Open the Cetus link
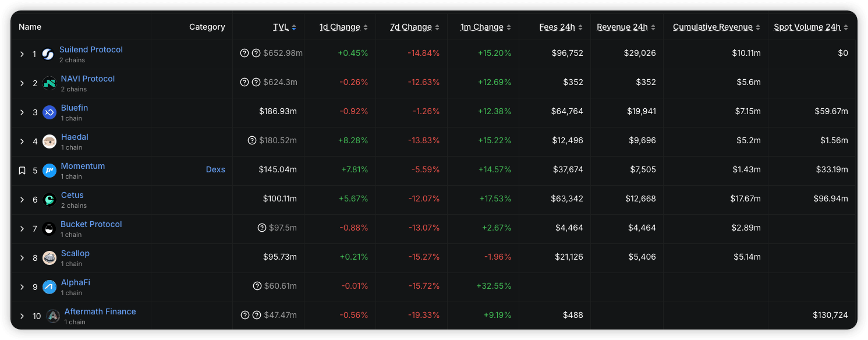 (72, 195)
